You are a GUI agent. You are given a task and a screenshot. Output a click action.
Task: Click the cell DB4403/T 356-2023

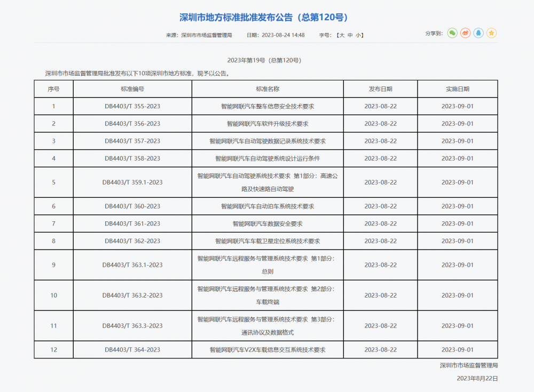132,124
